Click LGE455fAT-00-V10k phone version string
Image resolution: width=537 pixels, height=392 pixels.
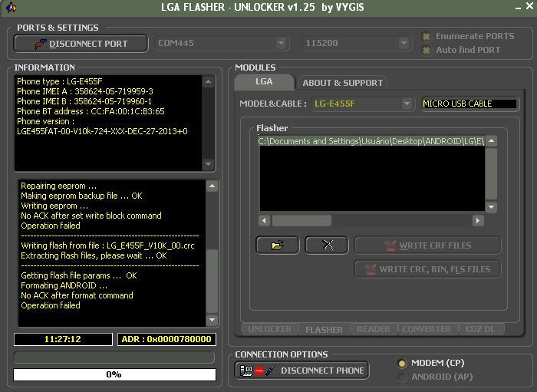102,131
